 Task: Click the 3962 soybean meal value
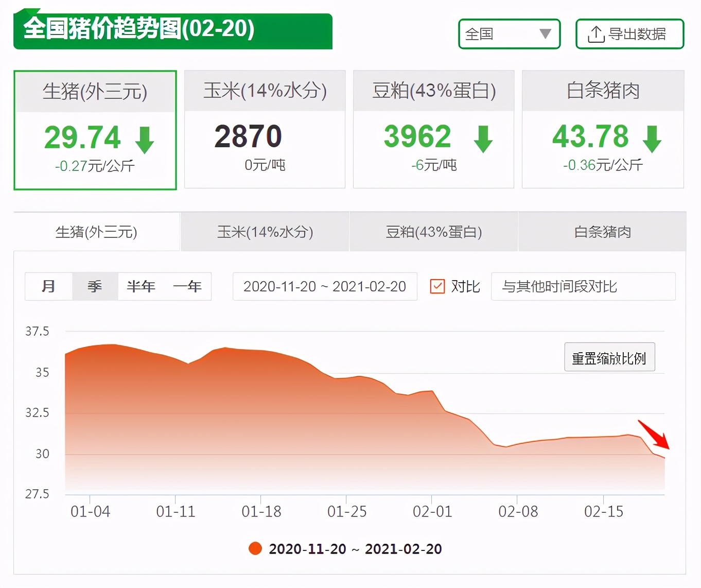[x=417, y=136]
